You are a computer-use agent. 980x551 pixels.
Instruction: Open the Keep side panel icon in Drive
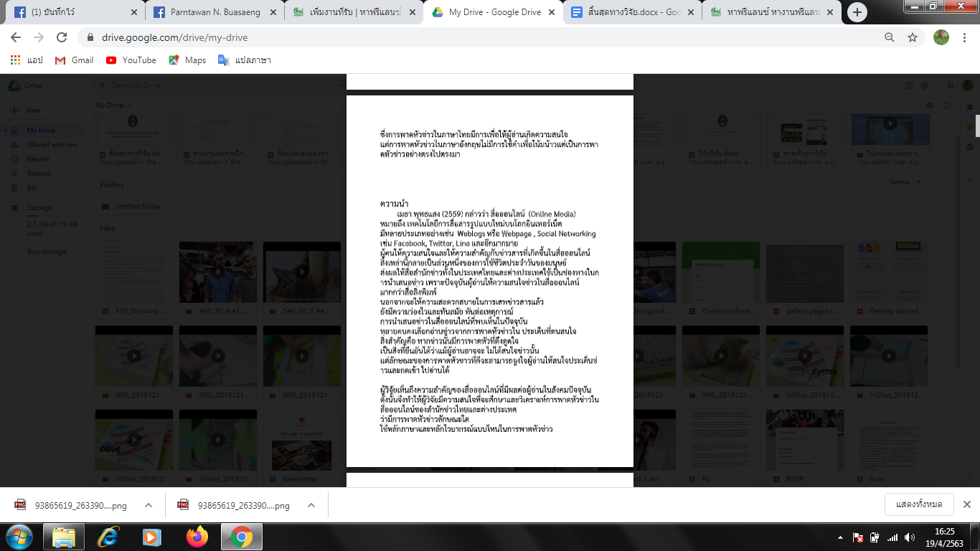click(x=970, y=128)
